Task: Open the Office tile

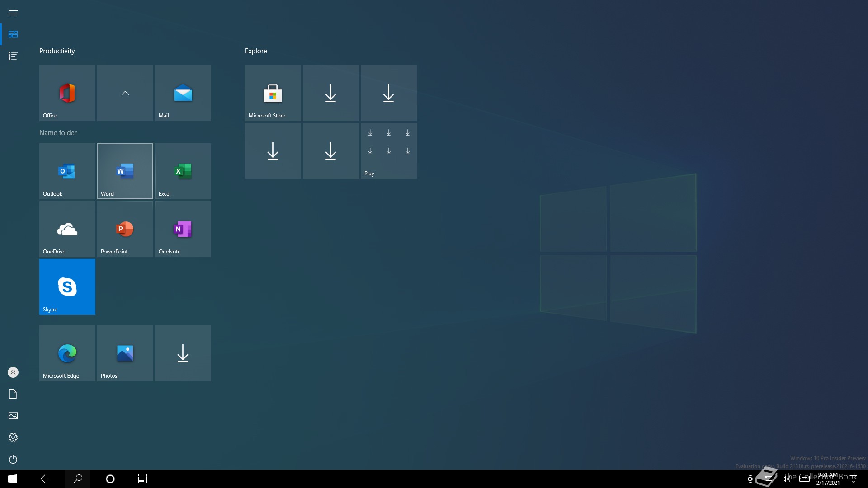Action: click(67, 93)
